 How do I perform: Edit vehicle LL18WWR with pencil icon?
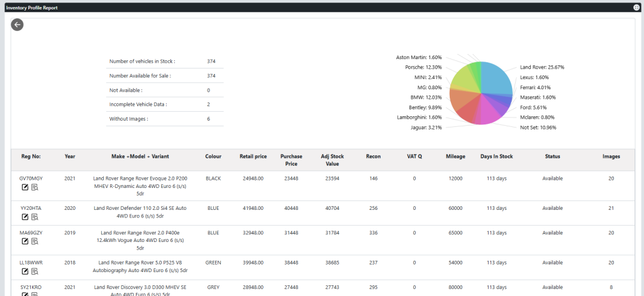coord(26,271)
